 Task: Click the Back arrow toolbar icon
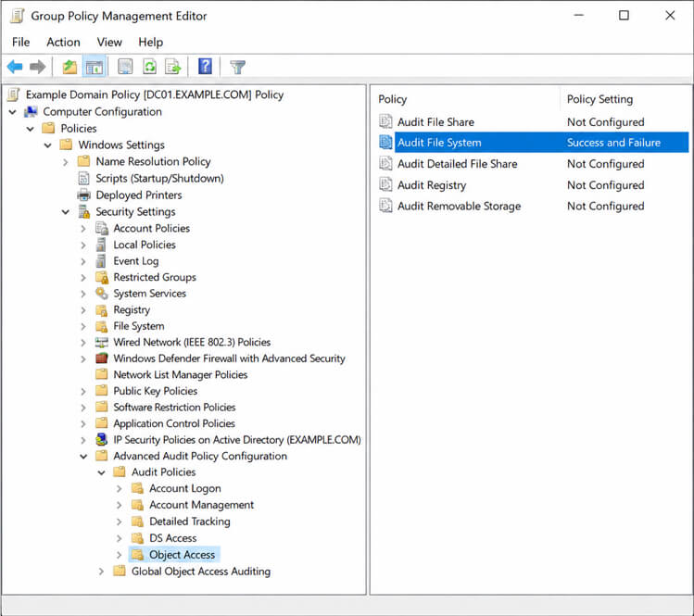(x=15, y=67)
